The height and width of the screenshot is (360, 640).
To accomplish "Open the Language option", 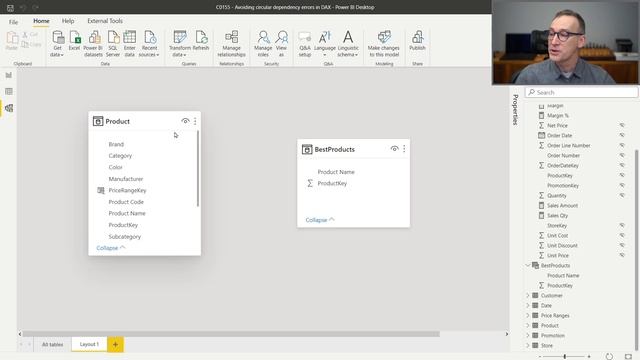I will tap(325, 44).
